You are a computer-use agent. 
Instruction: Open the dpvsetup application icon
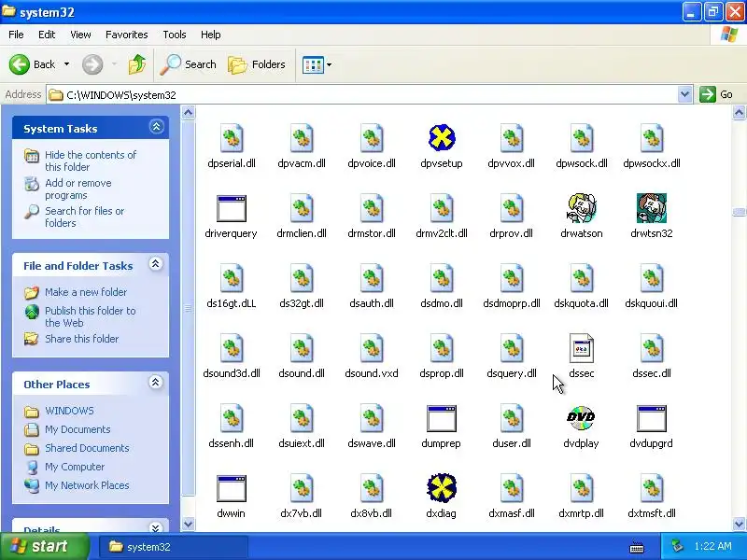coord(441,138)
